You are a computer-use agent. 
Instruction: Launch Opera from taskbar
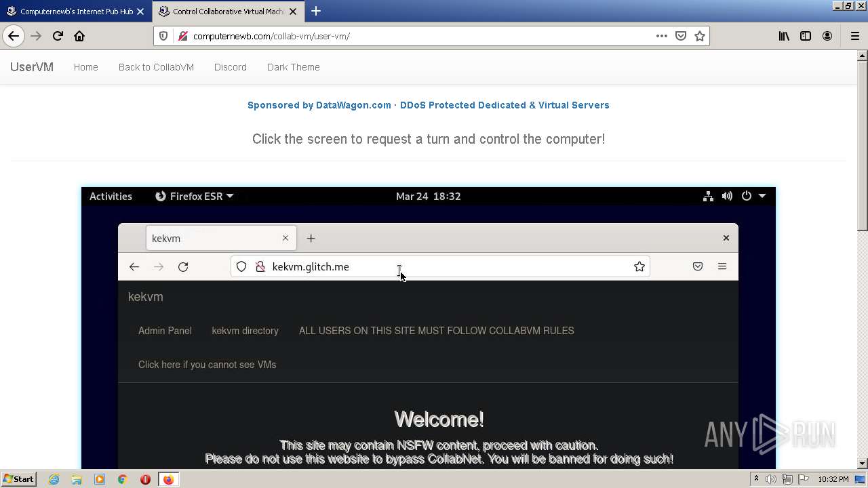coord(145,479)
